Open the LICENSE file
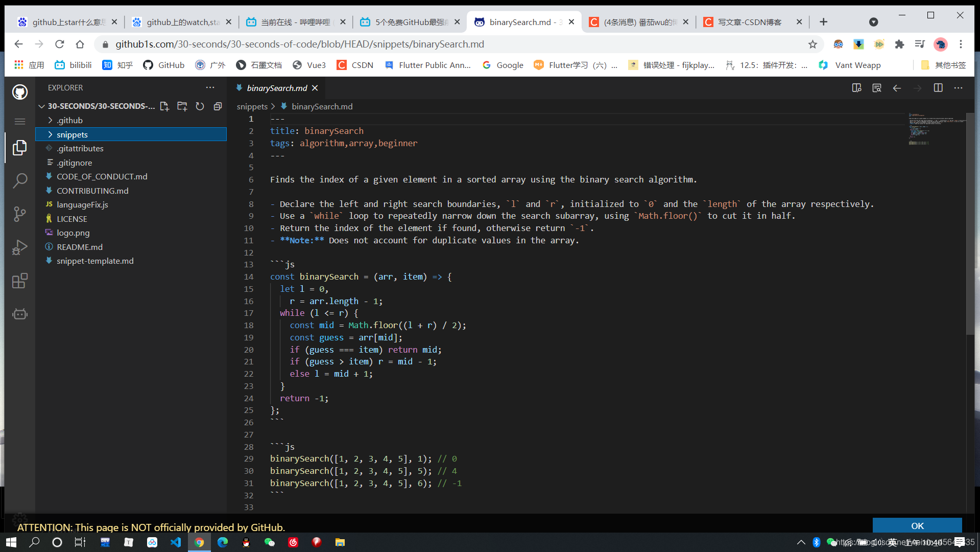 (71, 219)
